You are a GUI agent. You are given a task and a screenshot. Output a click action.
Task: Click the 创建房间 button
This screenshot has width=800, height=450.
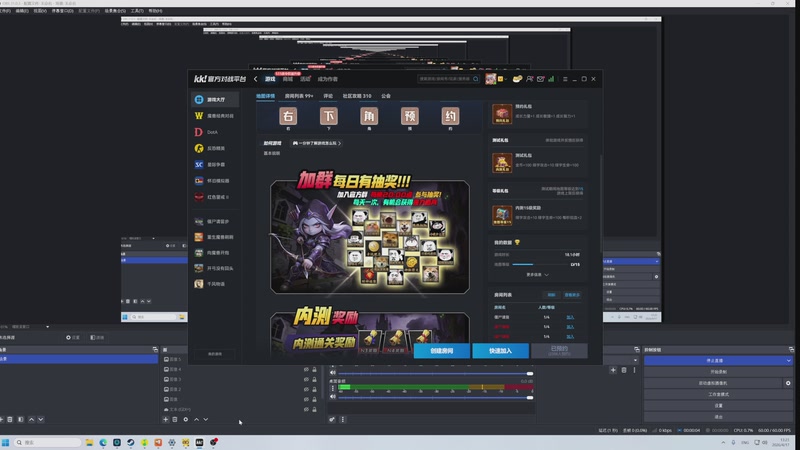click(442, 351)
